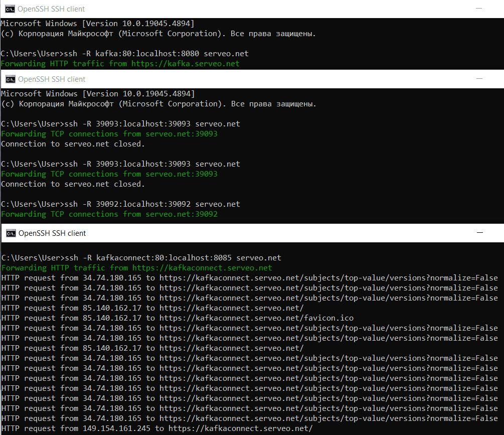Screen dimensions: 504x435
Task: Click the https://kafka.serveo.net forwarding URL
Action: (x=185, y=64)
